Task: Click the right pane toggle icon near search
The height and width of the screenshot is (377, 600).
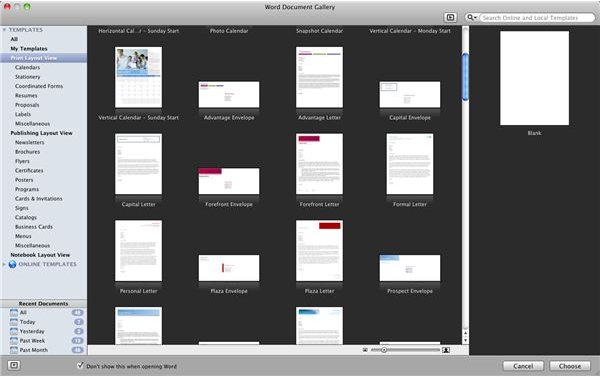Action: pyautogui.click(x=450, y=17)
